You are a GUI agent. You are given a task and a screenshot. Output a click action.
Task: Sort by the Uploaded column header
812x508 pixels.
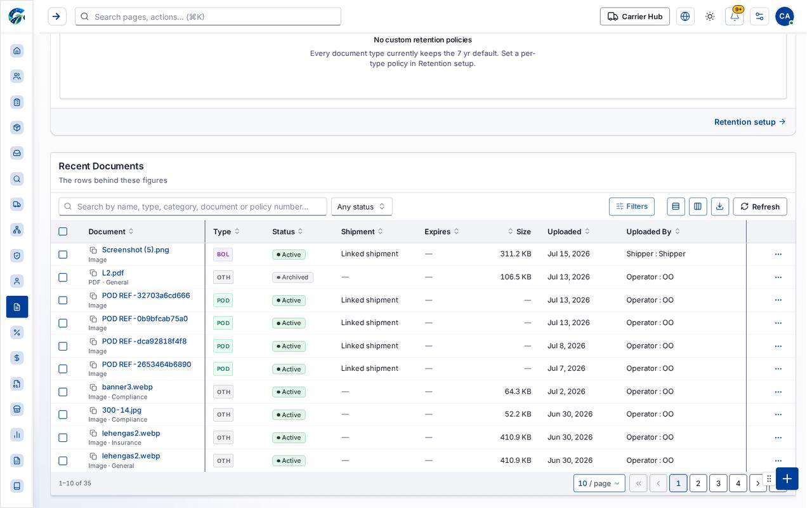coord(569,232)
